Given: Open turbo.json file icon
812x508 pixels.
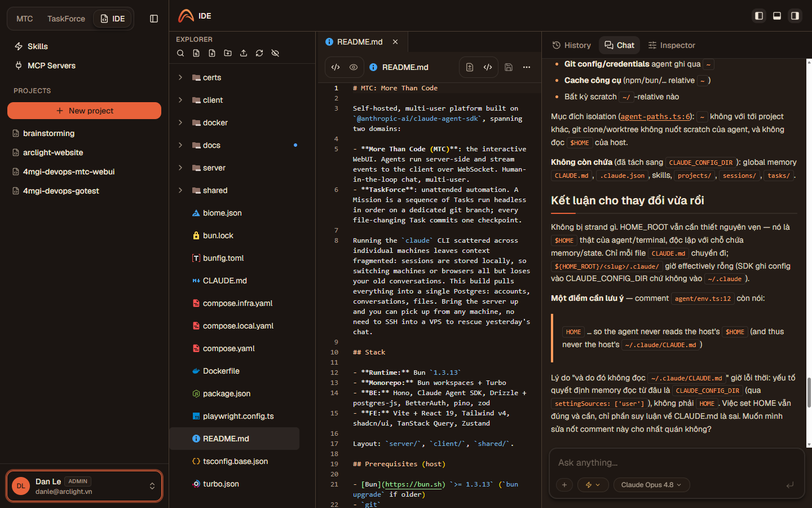Looking at the screenshot, I should point(196,484).
